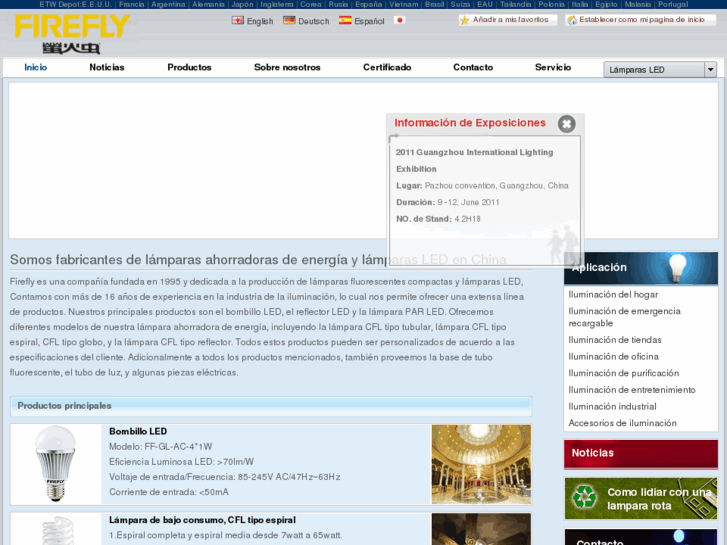Click the Productos principales header

tap(271, 406)
